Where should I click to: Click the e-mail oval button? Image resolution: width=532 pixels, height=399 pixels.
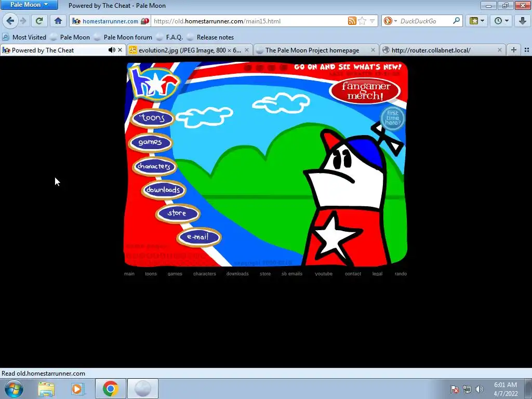click(199, 237)
